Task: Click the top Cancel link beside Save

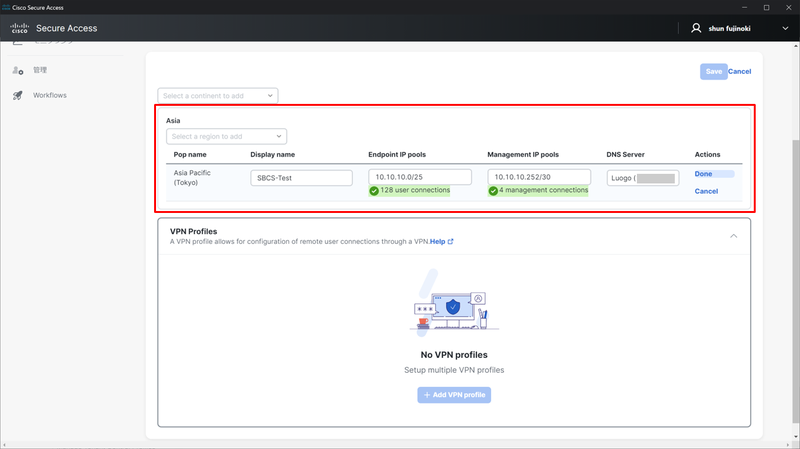Action: click(739, 71)
